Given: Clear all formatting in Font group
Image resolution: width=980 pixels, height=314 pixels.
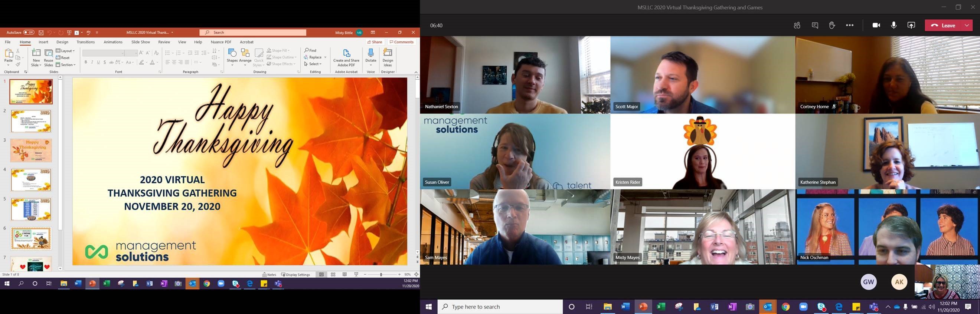Looking at the screenshot, I should 156,53.
